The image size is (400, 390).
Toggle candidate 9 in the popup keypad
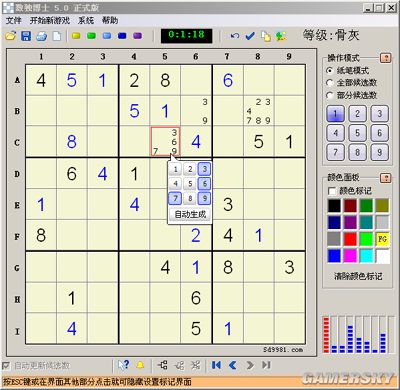pos(204,198)
